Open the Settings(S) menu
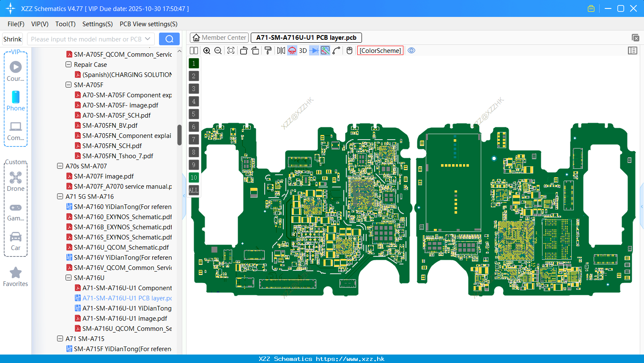The width and height of the screenshot is (644, 363). [x=98, y=24]
